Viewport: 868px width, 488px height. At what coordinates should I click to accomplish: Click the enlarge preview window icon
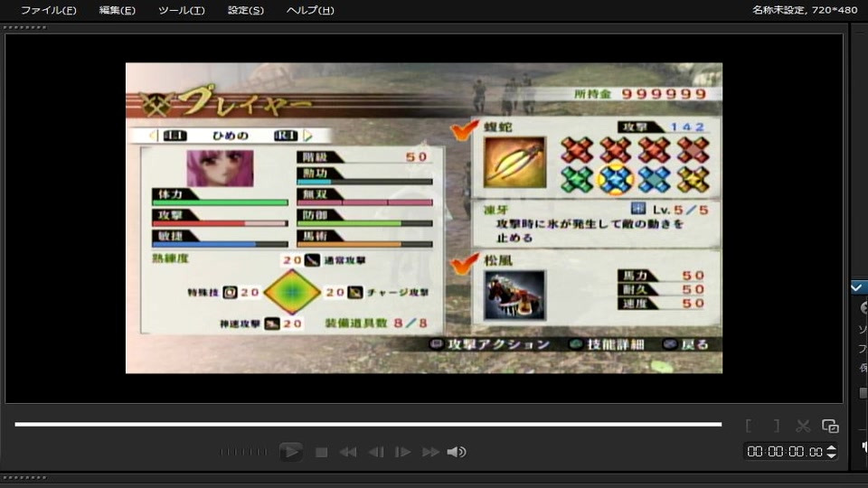coord(830,426)
